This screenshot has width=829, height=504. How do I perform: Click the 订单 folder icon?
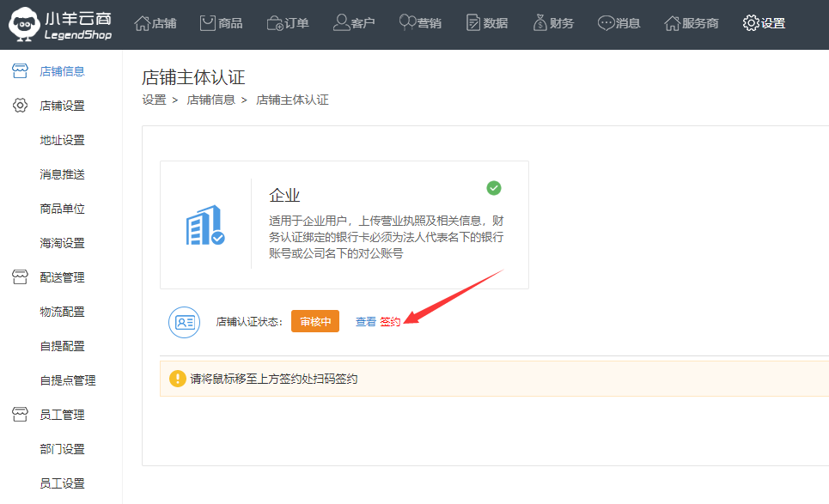276,23
